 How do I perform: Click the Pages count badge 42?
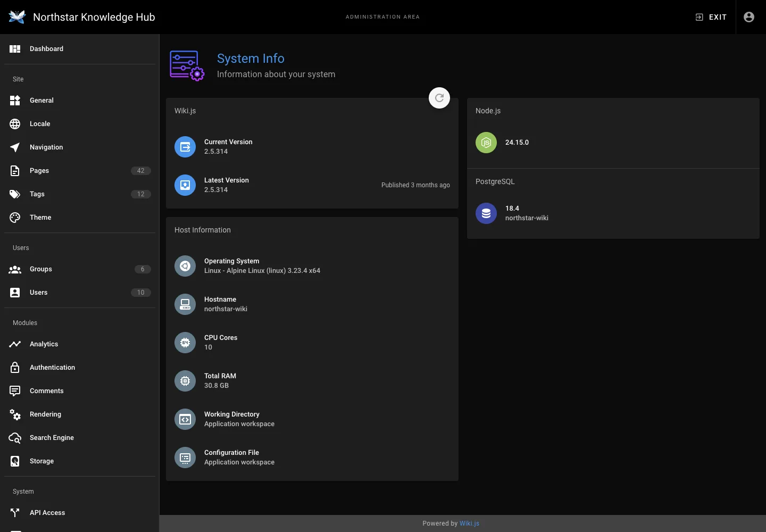(141, 171)
